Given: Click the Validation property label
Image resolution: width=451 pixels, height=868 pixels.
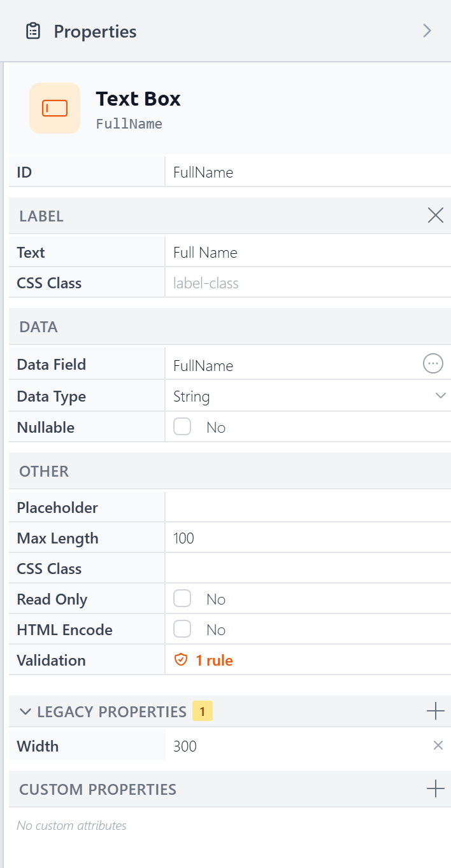Looking at the screenshot, I should pos(51,660).
